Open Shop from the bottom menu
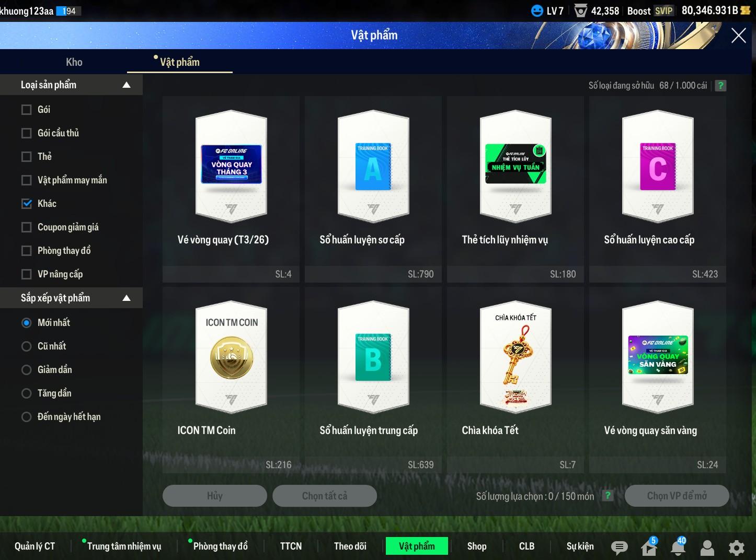 [476, 546]
